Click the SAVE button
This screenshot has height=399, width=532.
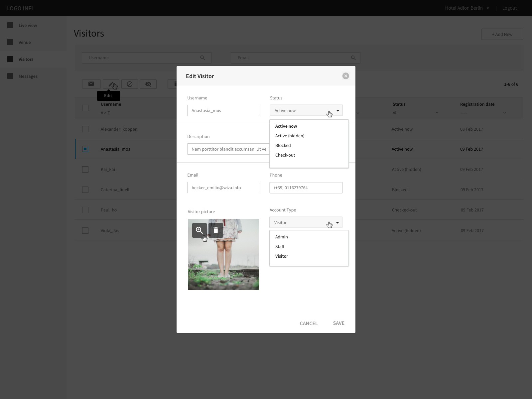[339, 323]
